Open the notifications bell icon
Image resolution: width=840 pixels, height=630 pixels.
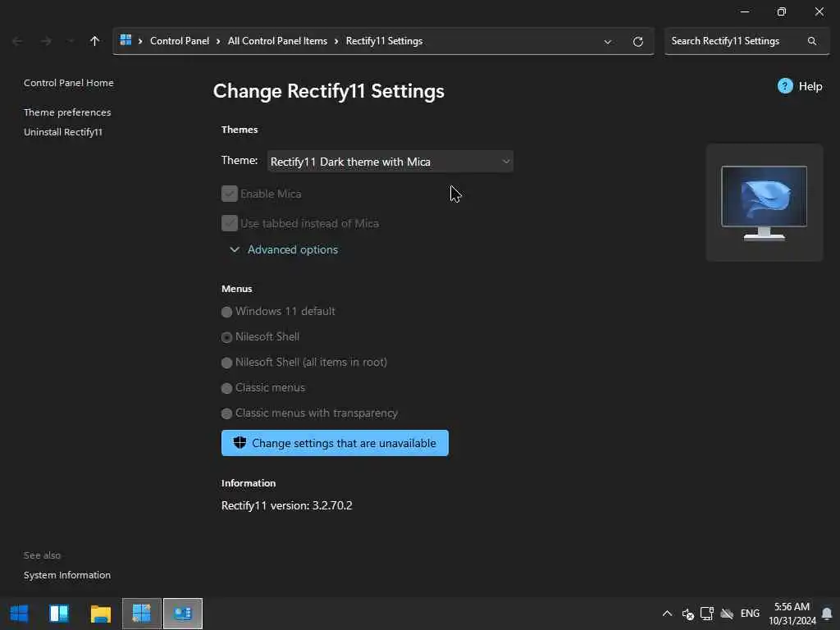pos(827,614)
